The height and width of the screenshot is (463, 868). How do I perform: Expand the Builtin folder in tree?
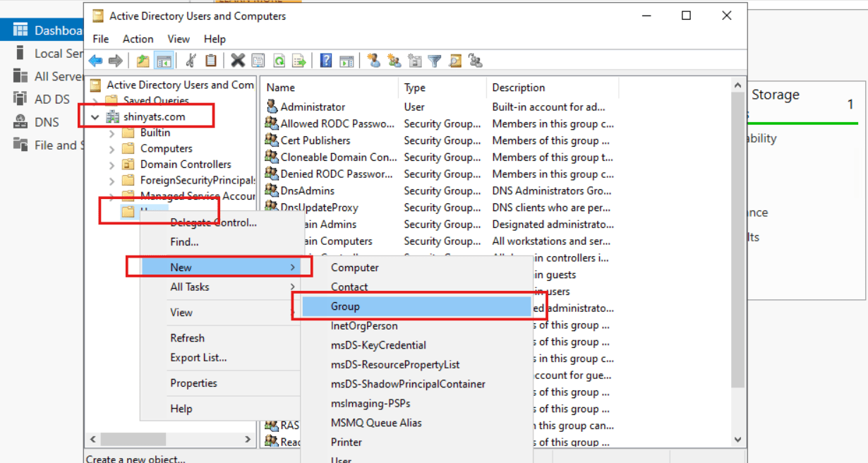(111, 133)
